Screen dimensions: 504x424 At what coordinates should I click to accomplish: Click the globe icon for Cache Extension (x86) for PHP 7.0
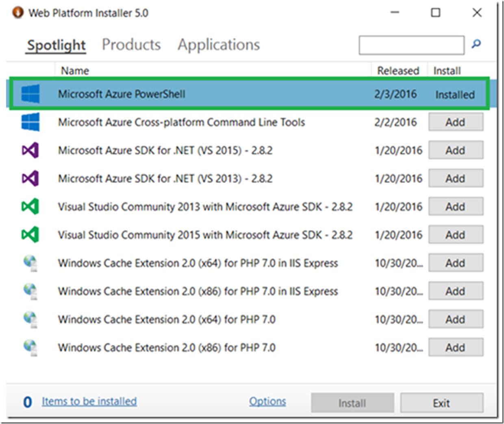[30, 348]
